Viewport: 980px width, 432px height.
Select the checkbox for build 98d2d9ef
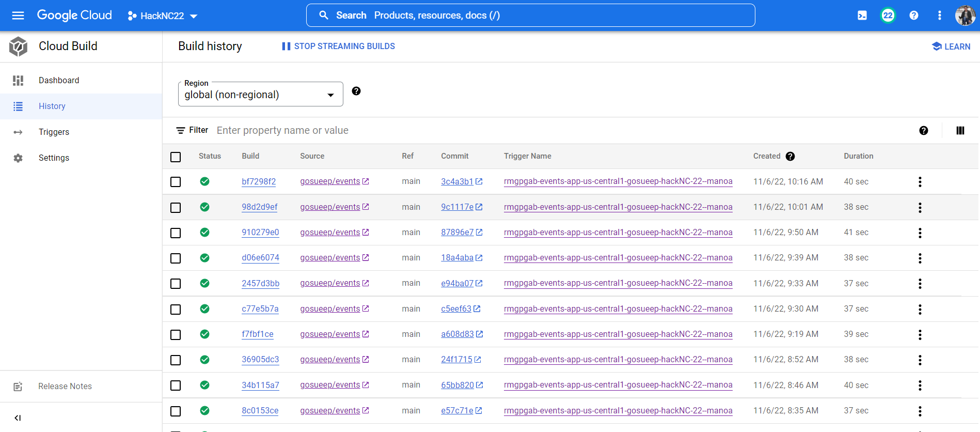(x=176, y=208)
